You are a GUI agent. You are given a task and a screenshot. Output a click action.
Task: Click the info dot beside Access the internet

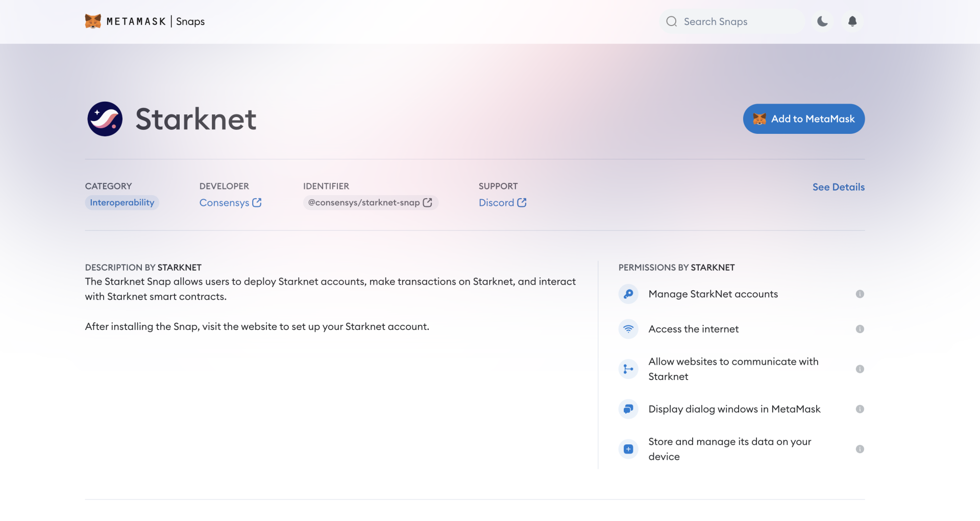[861, 329]
